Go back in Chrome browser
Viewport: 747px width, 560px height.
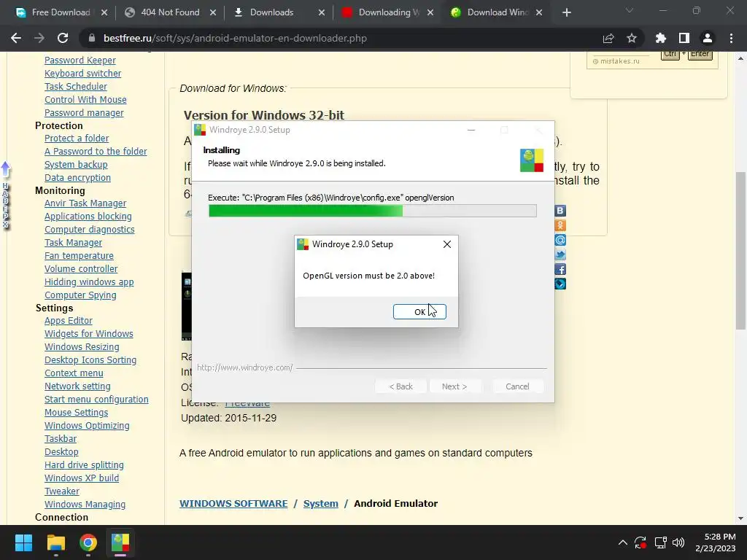(x=16, y=38)
